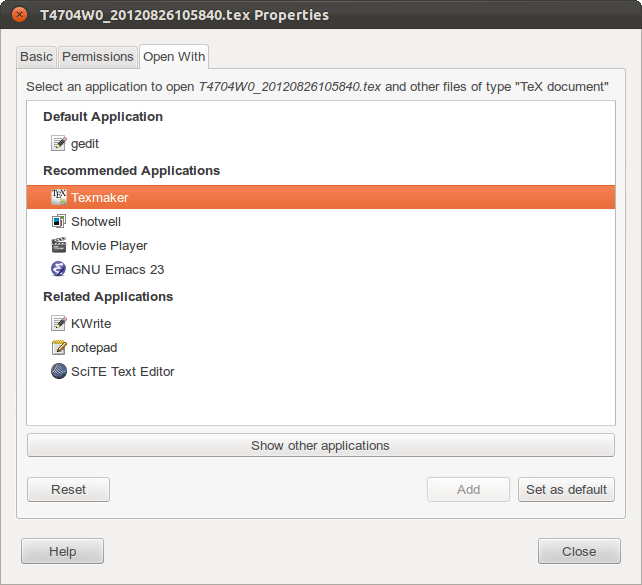This screenshot has height=585, width=642.
Task: Click the Related Applications heading
Action: (x=108, y=297)
